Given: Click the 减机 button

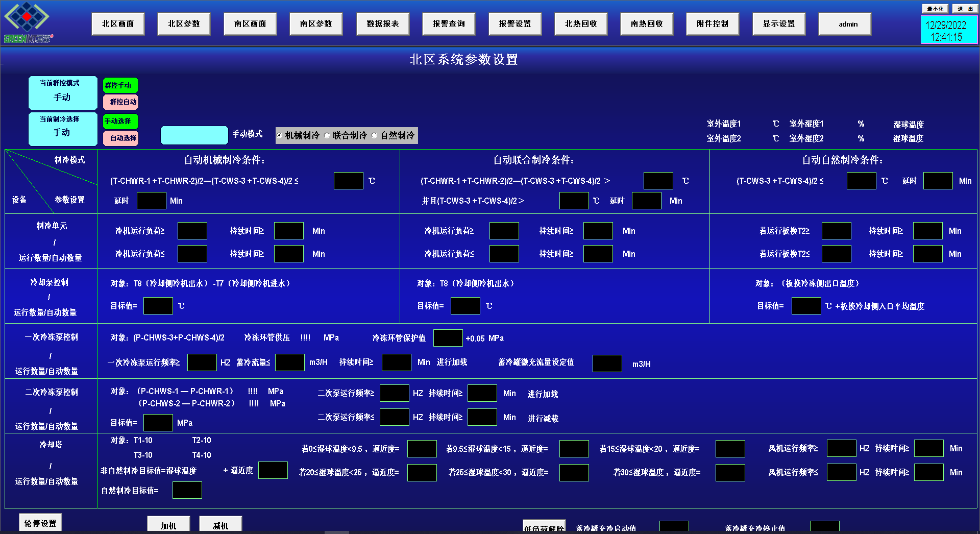Looking at the screenshot, I should tap(220, 525).
